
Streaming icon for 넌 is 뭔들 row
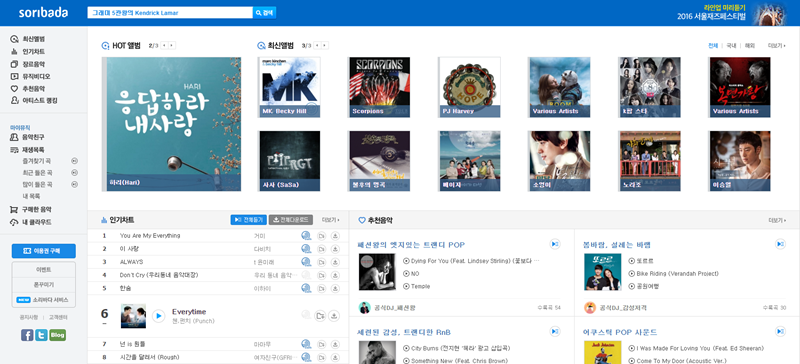[306, 344]
